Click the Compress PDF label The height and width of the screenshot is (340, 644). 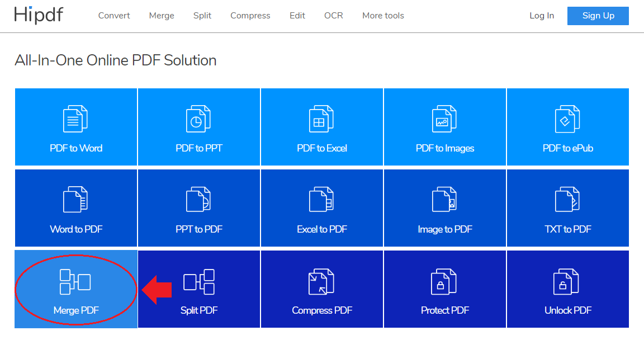(x=322, y=310)
